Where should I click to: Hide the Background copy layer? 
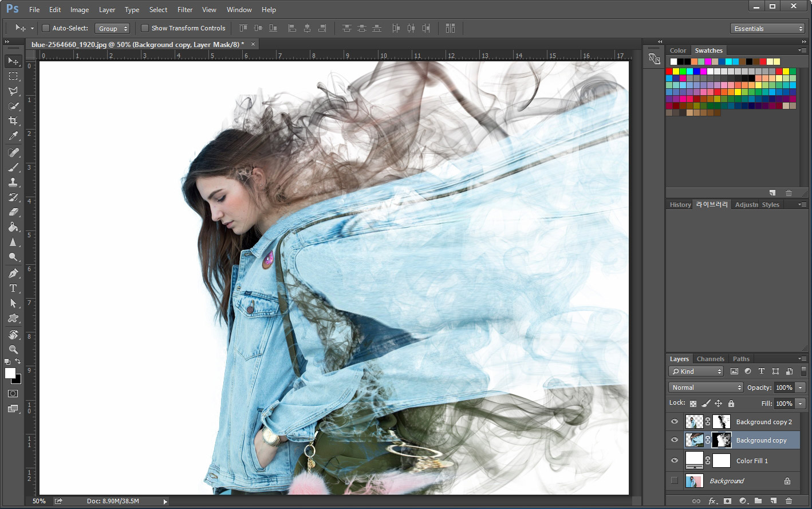point(675,440)
